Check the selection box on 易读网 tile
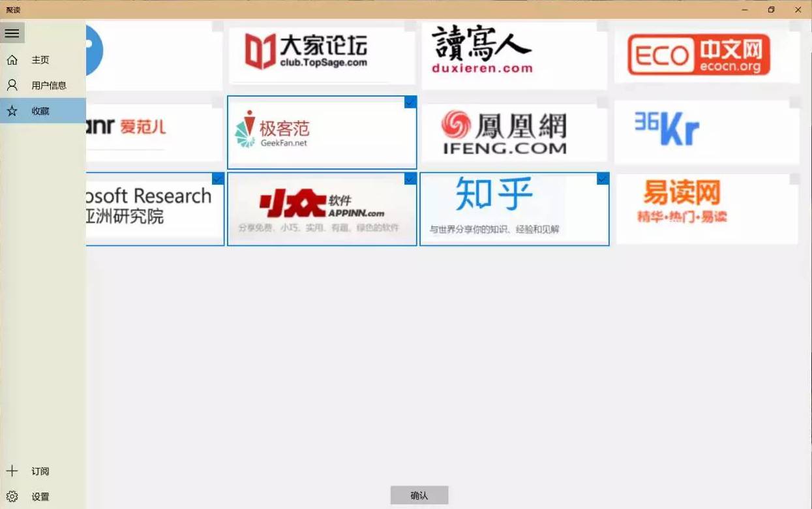 (796, 179)
